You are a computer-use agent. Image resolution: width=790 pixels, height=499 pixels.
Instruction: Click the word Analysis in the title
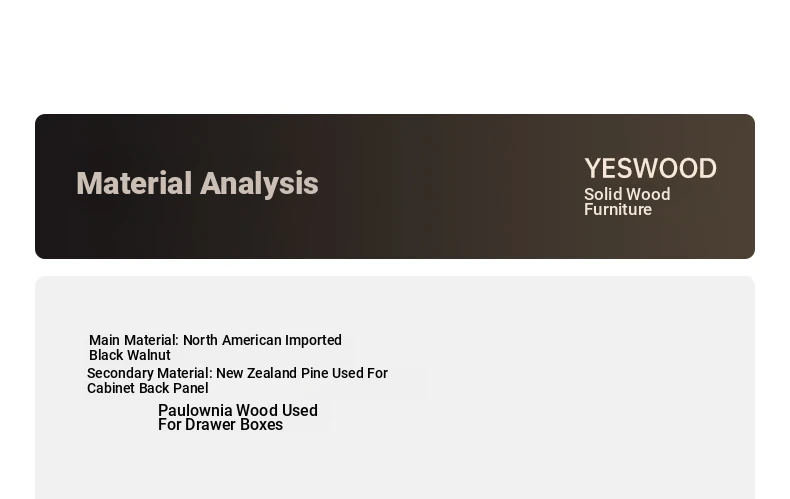(x=259, y=183)
